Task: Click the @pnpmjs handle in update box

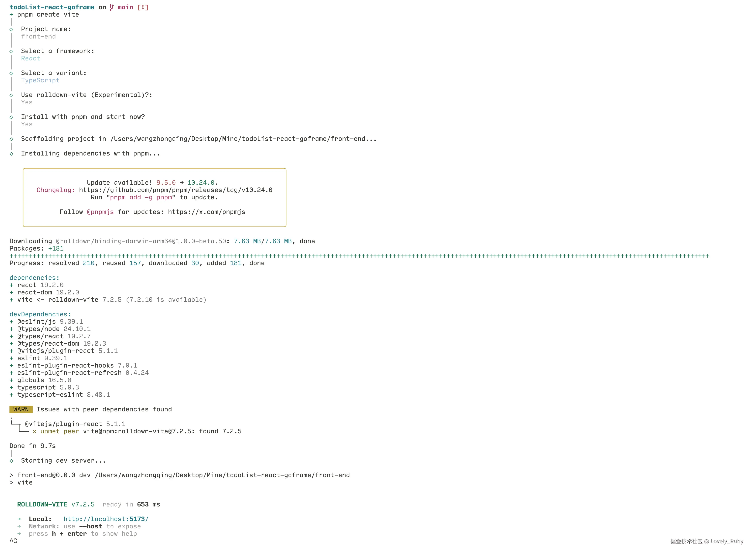Action: pos(100,212)
